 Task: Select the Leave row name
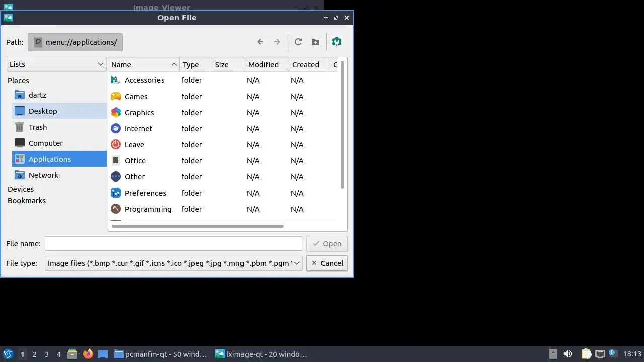(x=134, y=145)
